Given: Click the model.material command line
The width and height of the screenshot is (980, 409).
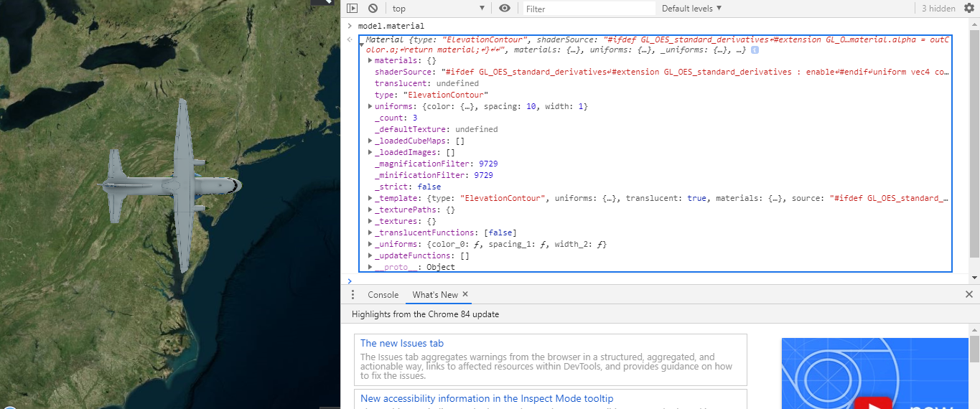Looking at the screenshot, I should [x=391, y=26].
